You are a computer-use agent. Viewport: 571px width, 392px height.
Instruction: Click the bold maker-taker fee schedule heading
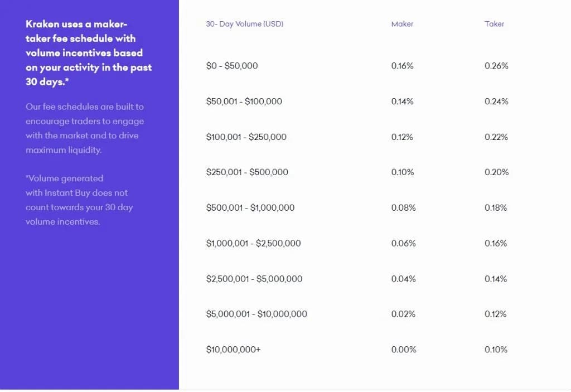(89, 53)
